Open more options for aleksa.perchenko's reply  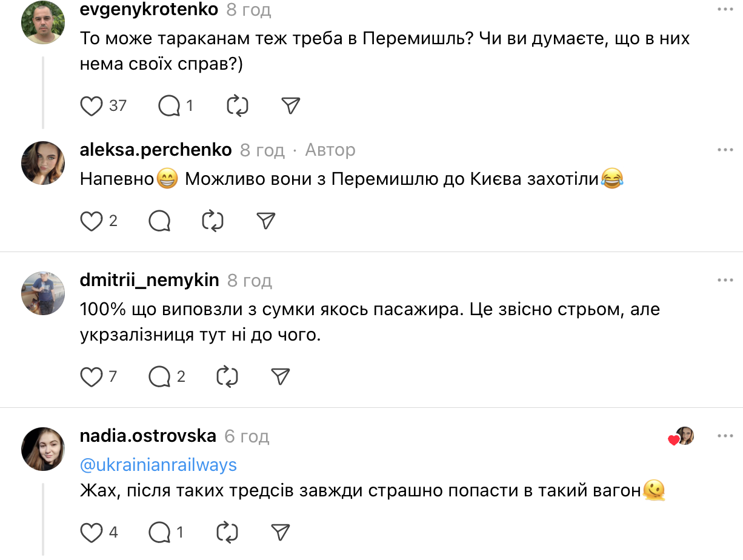(x=725, y=150)
